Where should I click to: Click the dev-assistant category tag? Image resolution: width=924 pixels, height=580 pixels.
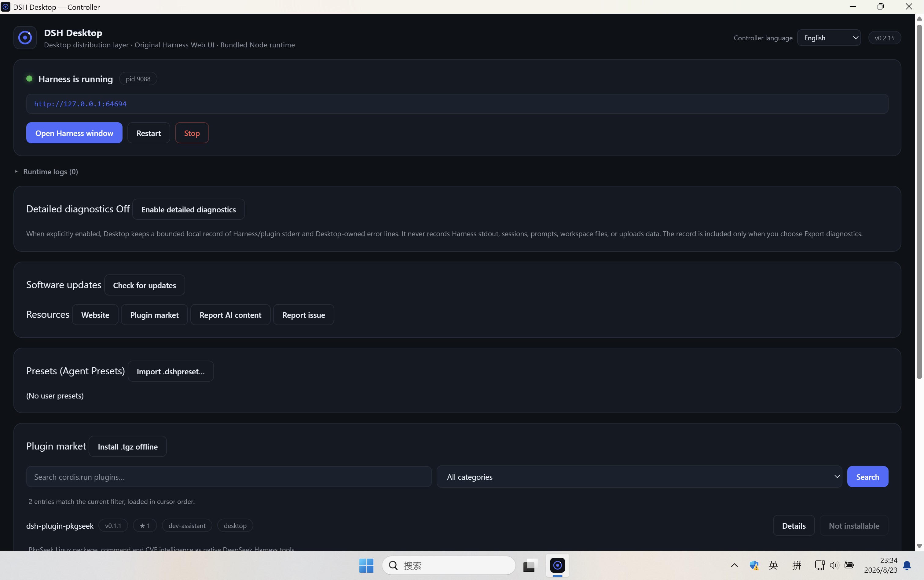point(187,526)
